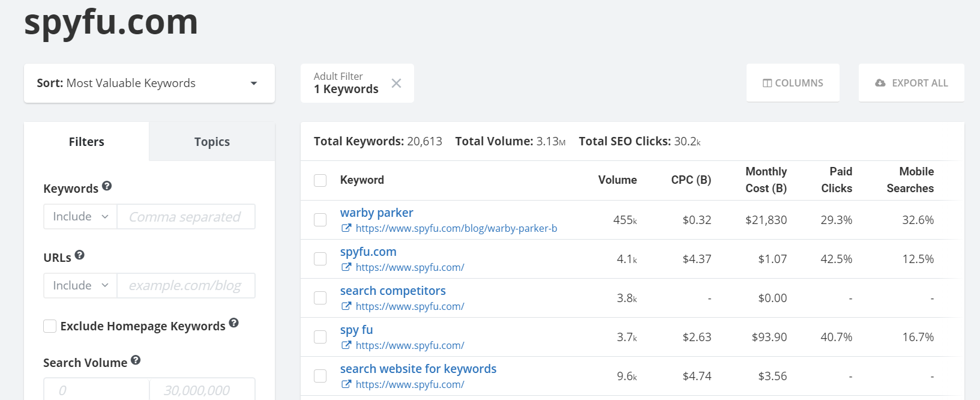The height and width of the screenshot is (400, 980).
Task: Enable Exclude Homepage Keywords checkbox
Action: tap(50, 326)
